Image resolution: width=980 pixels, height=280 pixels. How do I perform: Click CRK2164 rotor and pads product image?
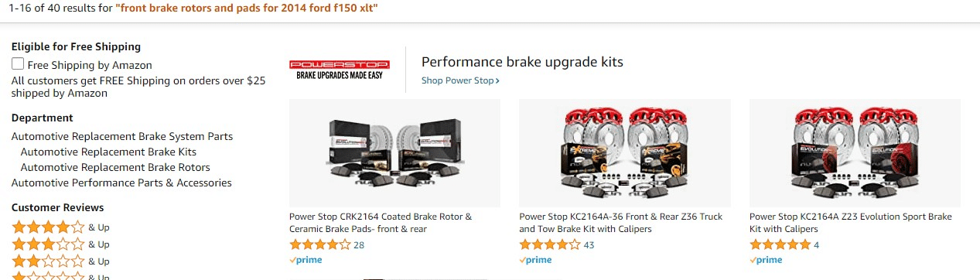tap(394, 153)
